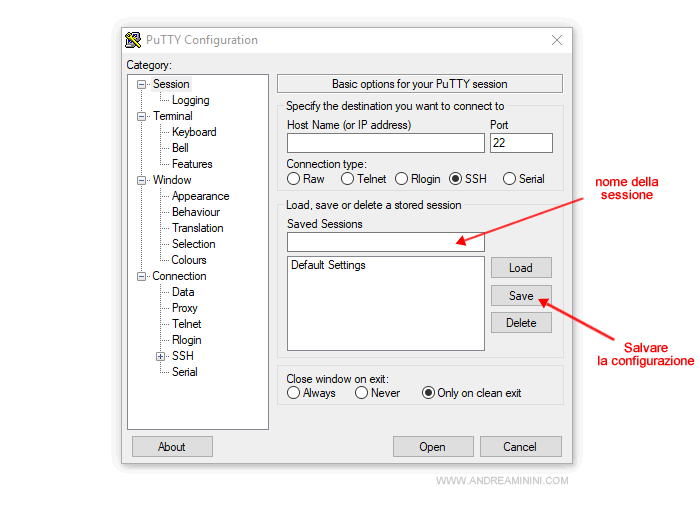
Task: Click the Save session button
Action: pos(521,296)
